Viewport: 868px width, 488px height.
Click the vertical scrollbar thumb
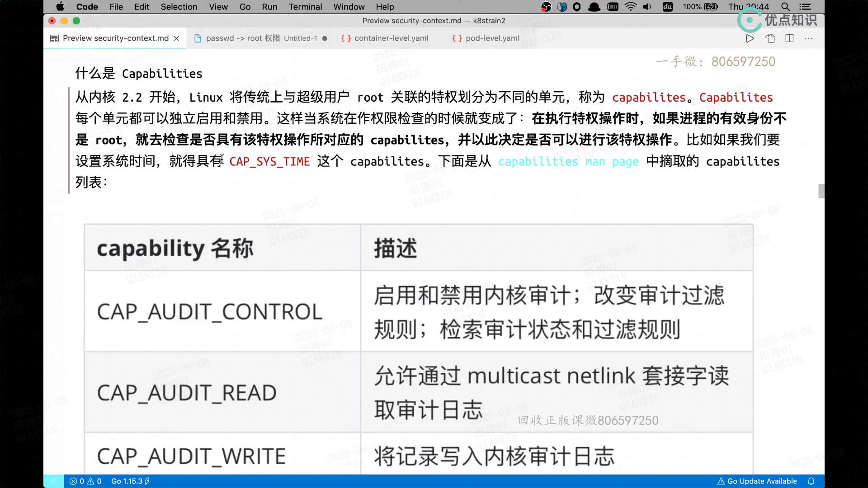coord(821,191)
